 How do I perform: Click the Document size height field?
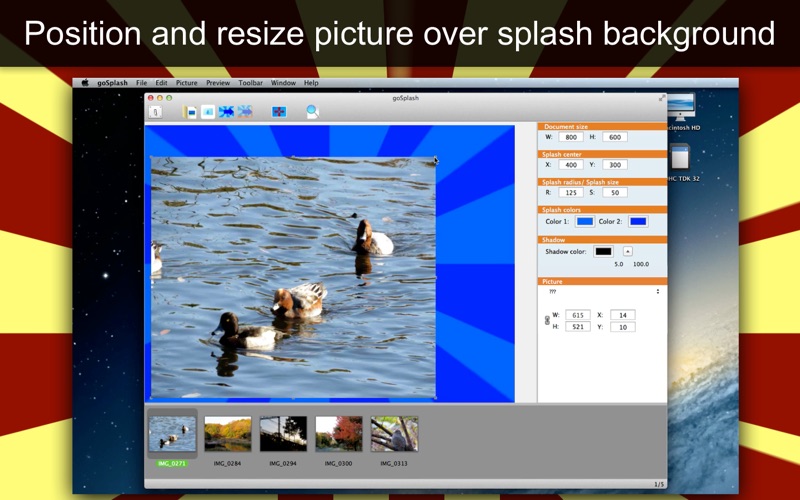(615, 137)
